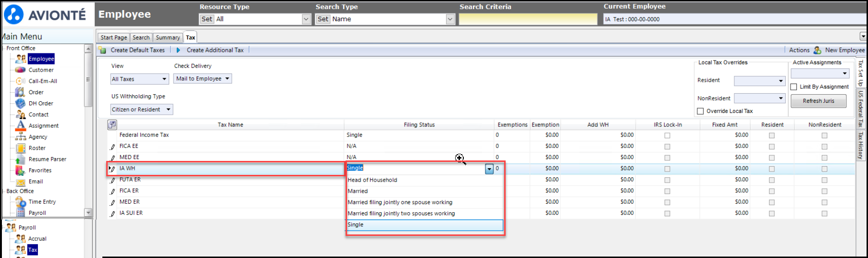Click the Search Type Set button

coord(323,19)
